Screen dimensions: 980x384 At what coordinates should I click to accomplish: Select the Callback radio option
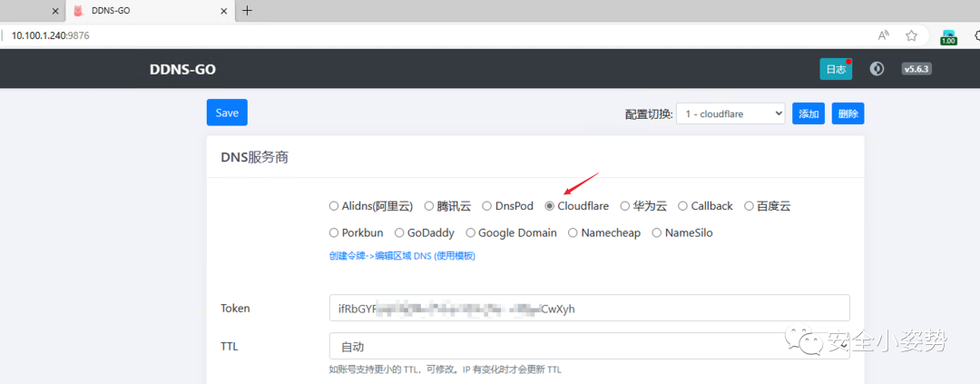[683, 206]
